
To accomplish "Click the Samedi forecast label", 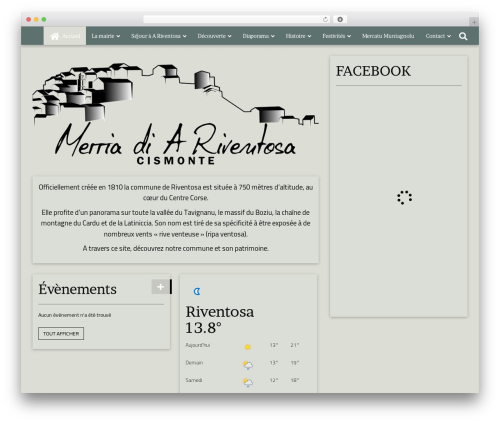I will point(194,380).
